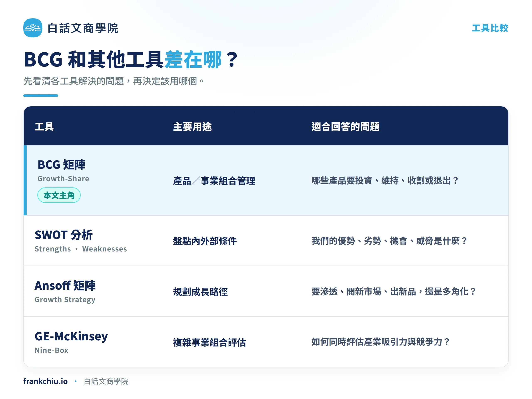Click the cell 盤點內外部條件
This screenshot has height=399, width=532.
(x=205, y=241)
